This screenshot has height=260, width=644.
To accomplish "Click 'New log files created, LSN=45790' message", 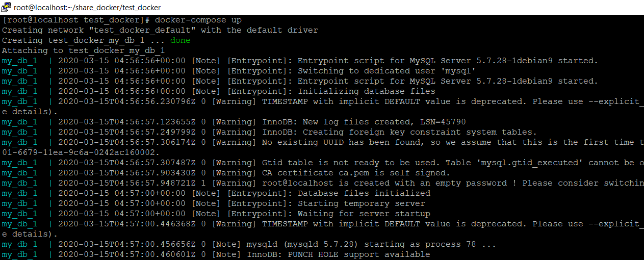I will click(364, 122).
